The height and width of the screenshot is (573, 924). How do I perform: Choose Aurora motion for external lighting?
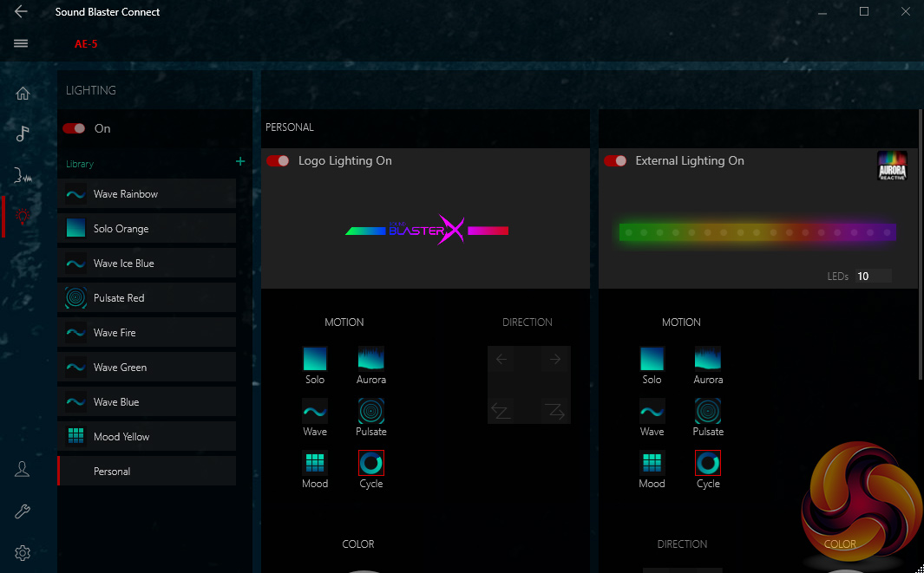(x=708, y=359)
